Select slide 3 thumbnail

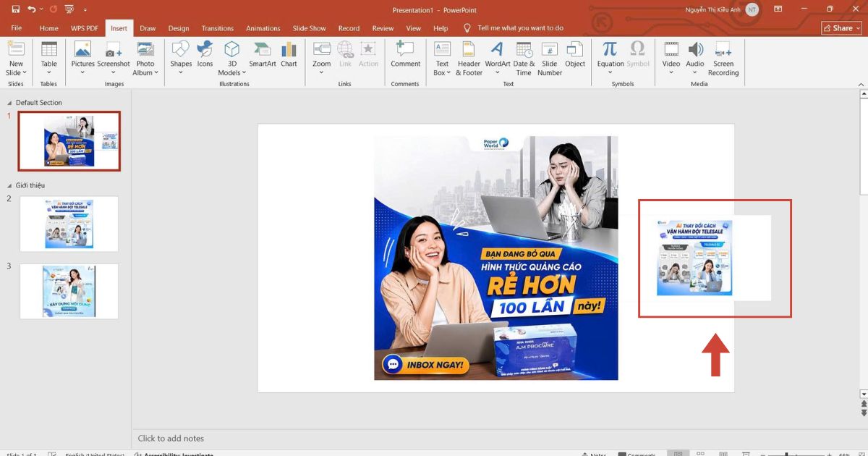coord(69,291)
